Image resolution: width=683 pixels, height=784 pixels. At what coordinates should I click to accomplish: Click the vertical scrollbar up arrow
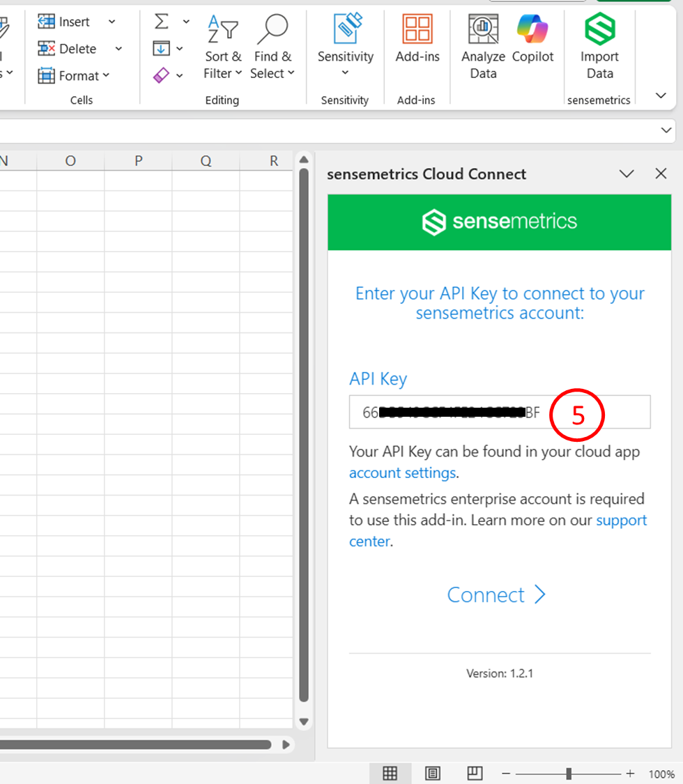pos(303,160)
